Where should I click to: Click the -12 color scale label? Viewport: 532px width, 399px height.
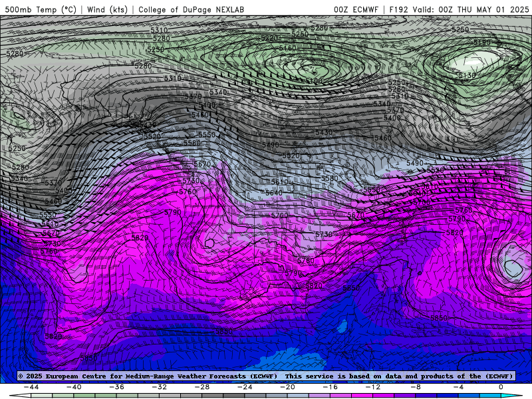point(373,387)
